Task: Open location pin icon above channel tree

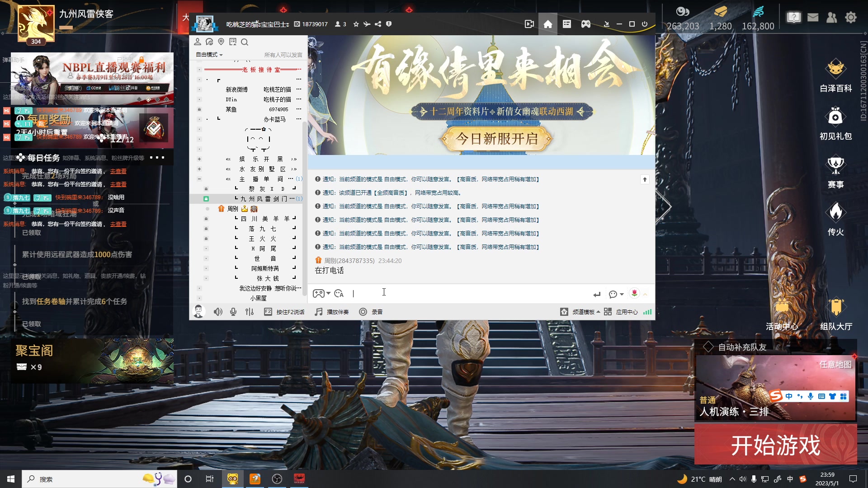Action: click(221, 42)
